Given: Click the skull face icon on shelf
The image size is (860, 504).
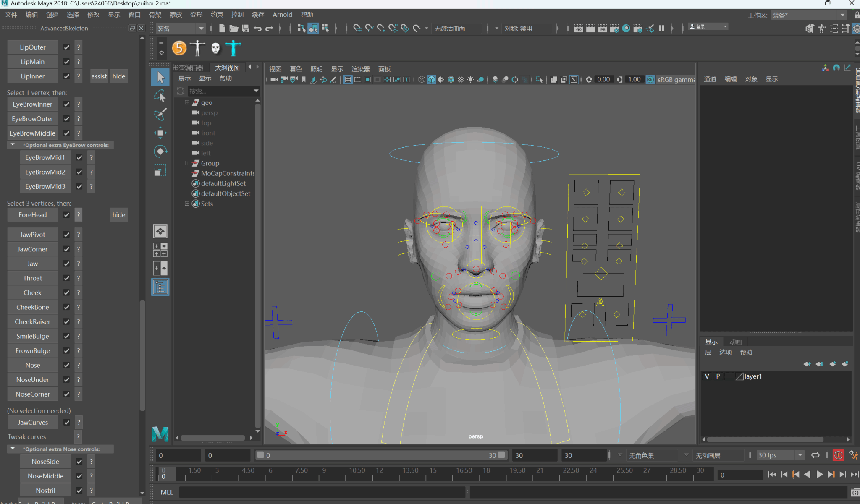Looking at the screenshot, I should 215,48.
